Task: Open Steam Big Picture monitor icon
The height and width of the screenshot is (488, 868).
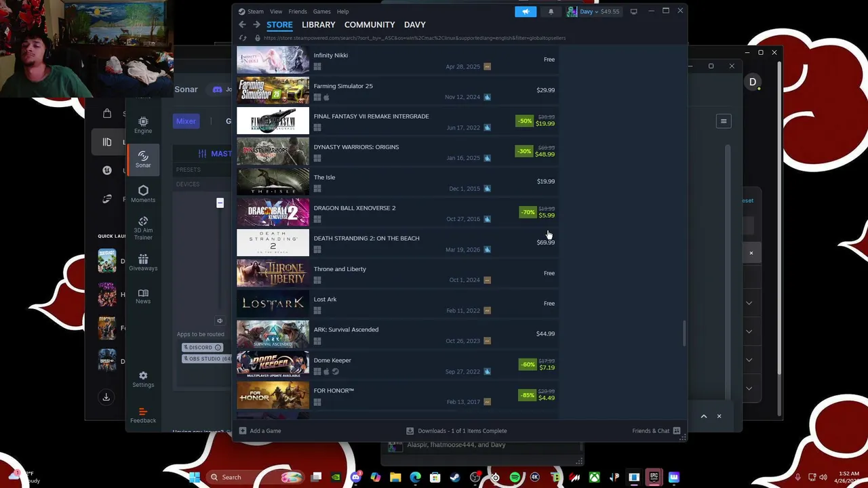Action: (633, 12)
